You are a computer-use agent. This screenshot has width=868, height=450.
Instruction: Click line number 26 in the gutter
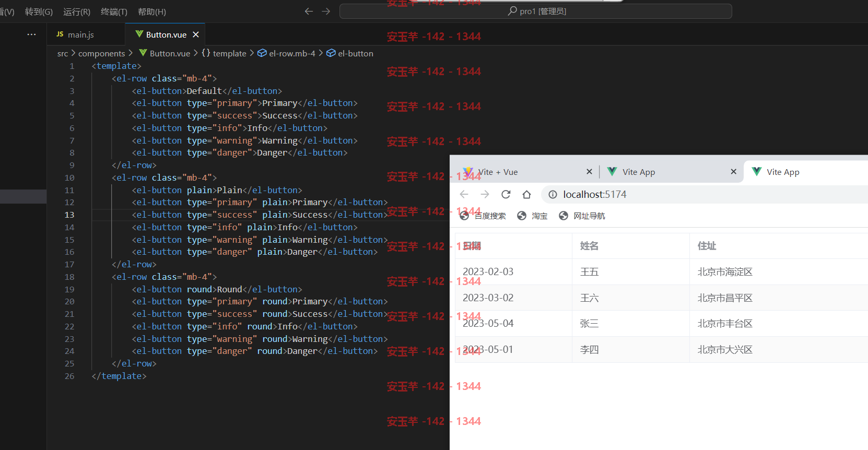(69, 376)
